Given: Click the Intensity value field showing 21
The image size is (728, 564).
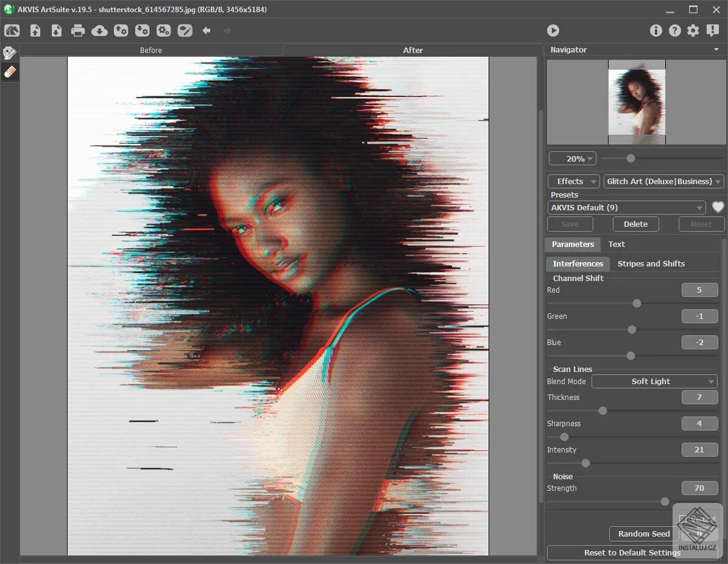Looking at the screenshot, I should click(700, 450).
